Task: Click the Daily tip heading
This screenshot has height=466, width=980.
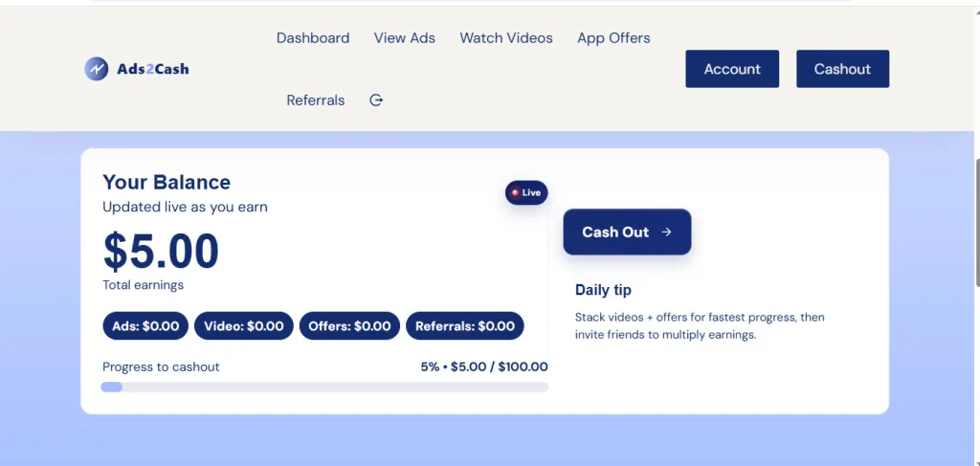Action: click(603, 290)
